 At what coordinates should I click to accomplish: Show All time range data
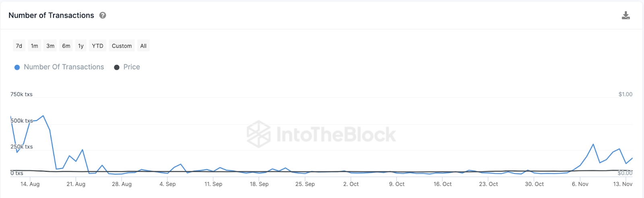coord(143,46)
